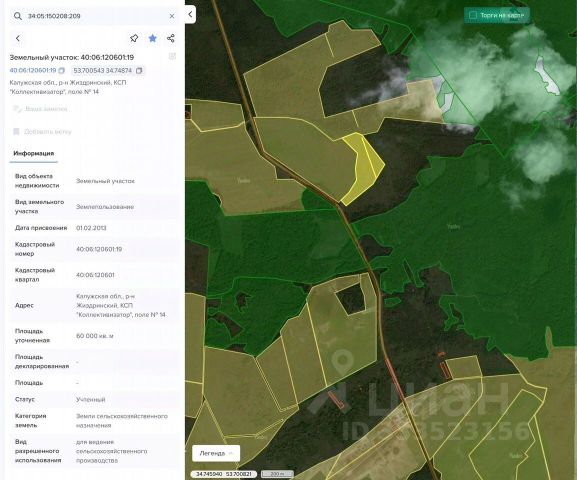Click the coordinates readout at map bottom
Screen dimensions: 577x480
[x=223, y=474]
